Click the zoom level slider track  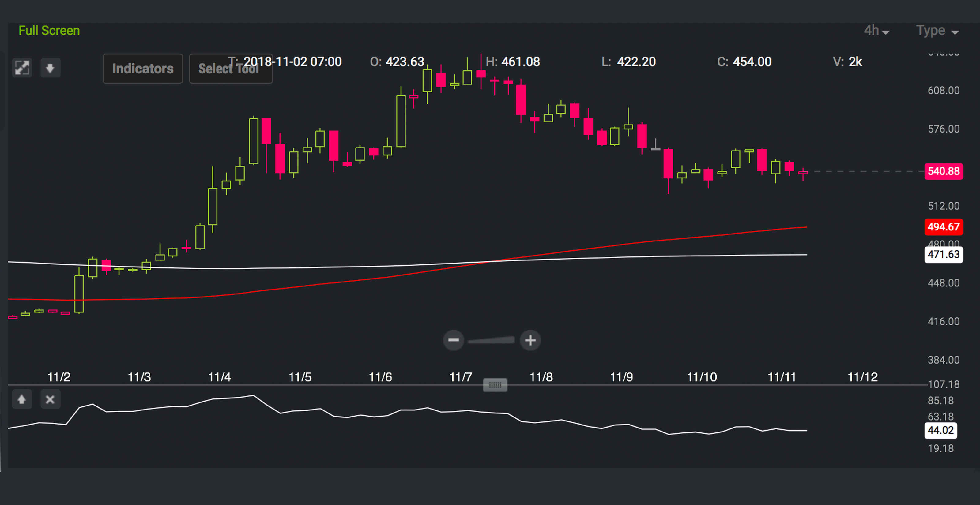click(491, 340)
